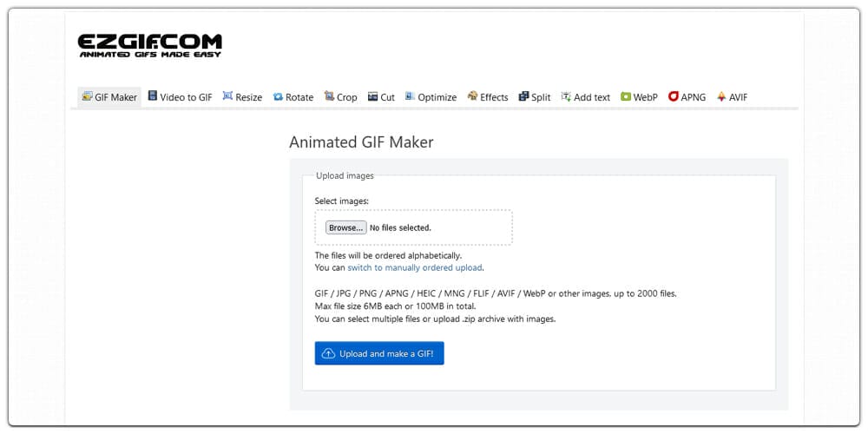Click the EZGIF.COM logo
Screen dimensions: 868x434
(x=149, y=45)
